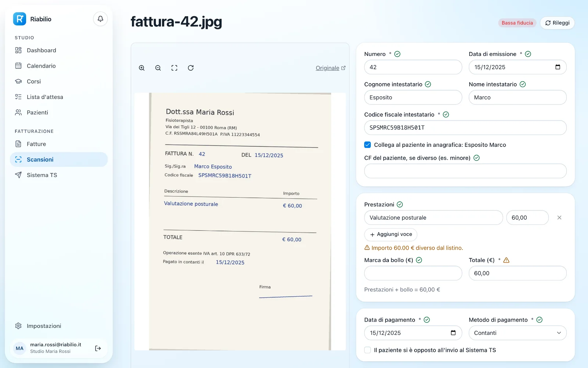Click the Cognome intestatario field
588x368 pixels.
413,97
